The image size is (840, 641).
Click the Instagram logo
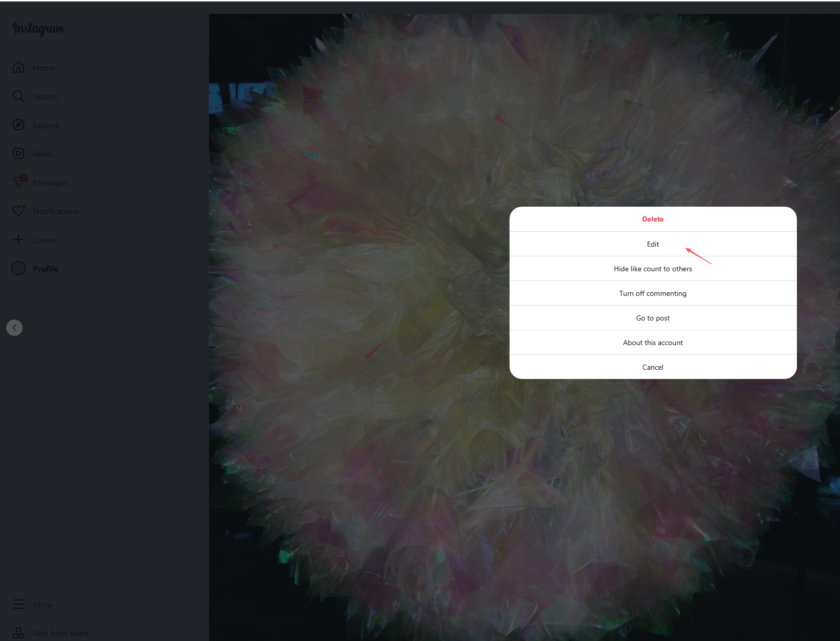(38, 29)
